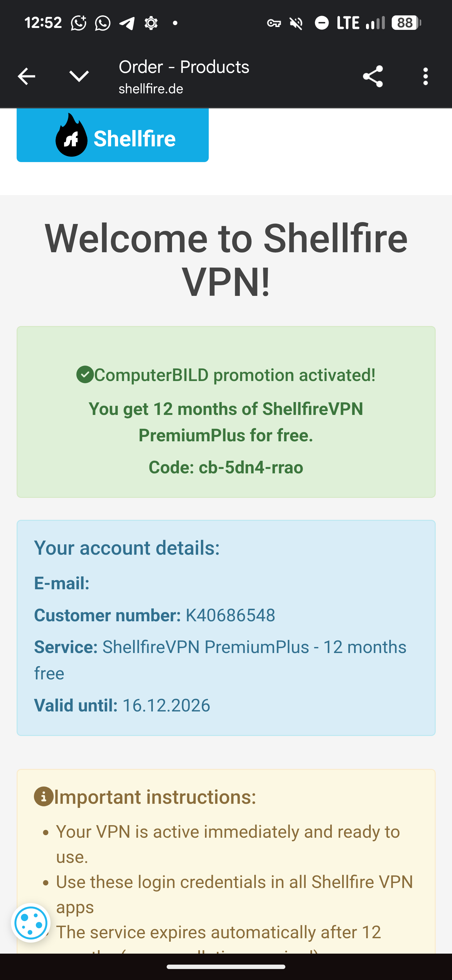Tap the Shellfire flame logo

pyautogui.click(x=72, y=136)
